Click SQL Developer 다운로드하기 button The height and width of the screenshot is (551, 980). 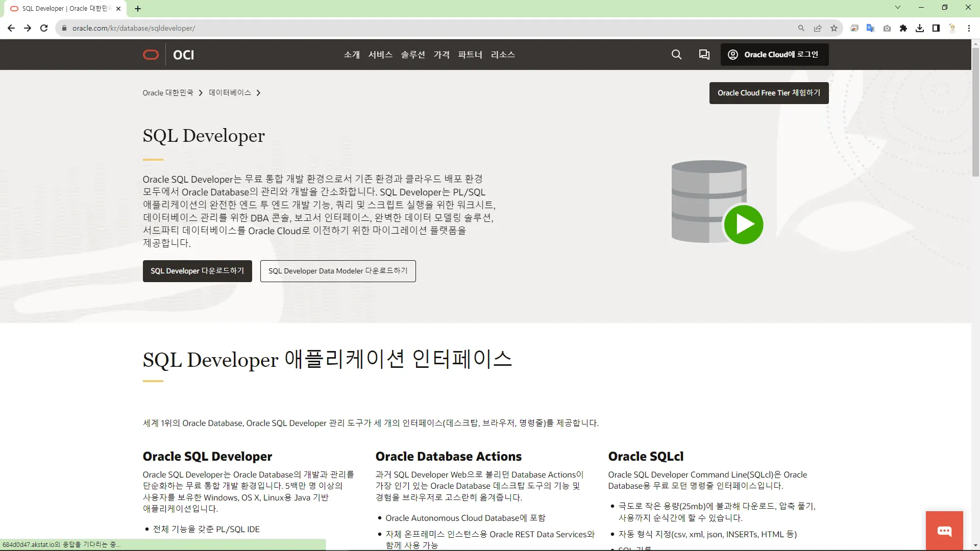tap(197, 271)
